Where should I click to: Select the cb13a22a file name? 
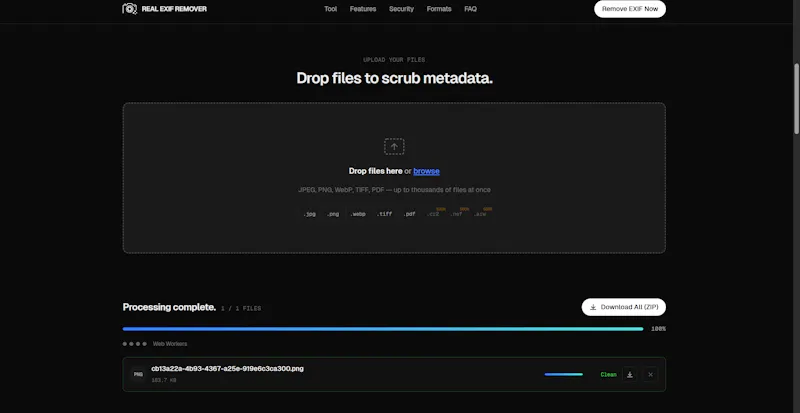coord(228,369)
